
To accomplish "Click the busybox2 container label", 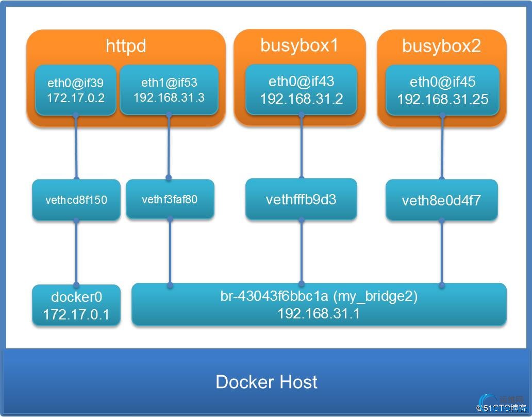I will click(x=441, y=46).
